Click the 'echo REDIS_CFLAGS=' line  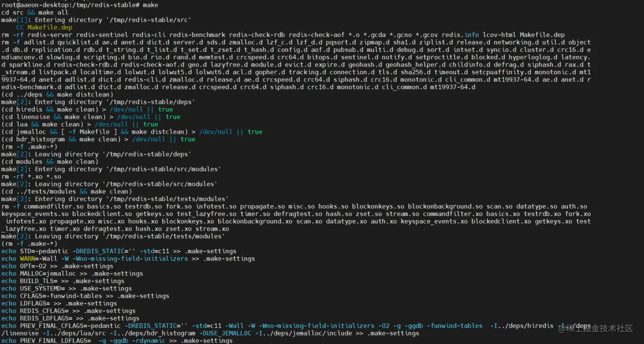[x=68, y=311]
